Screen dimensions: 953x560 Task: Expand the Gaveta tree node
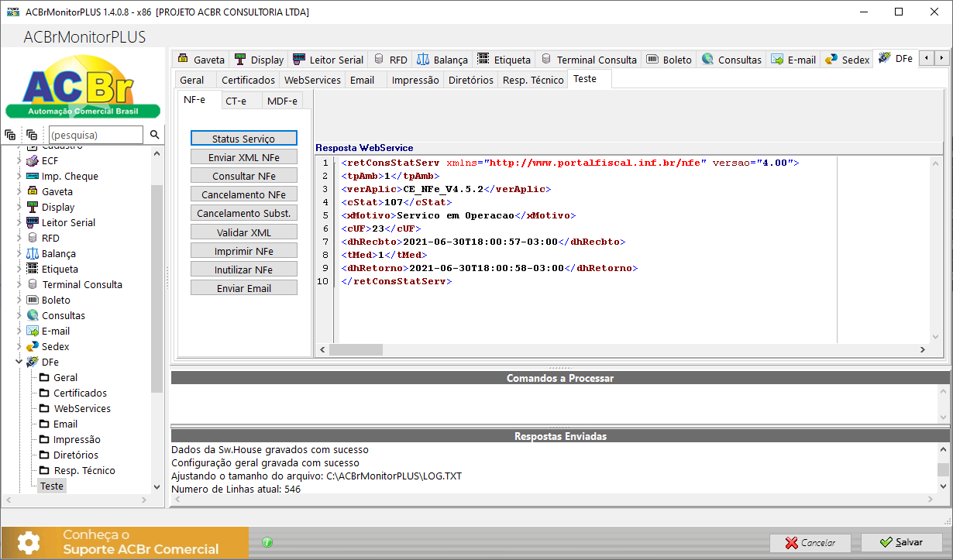pyautogui.click(x=19, y=191)
